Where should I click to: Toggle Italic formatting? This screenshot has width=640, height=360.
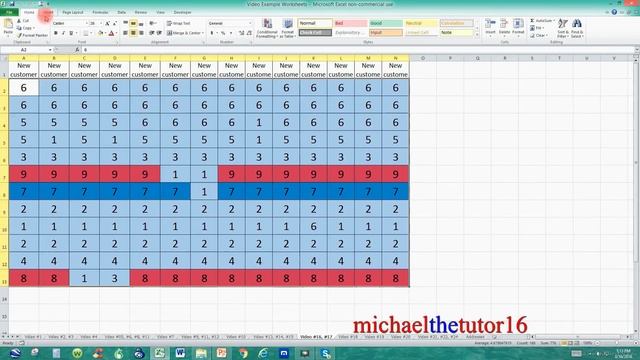point(63,33)
